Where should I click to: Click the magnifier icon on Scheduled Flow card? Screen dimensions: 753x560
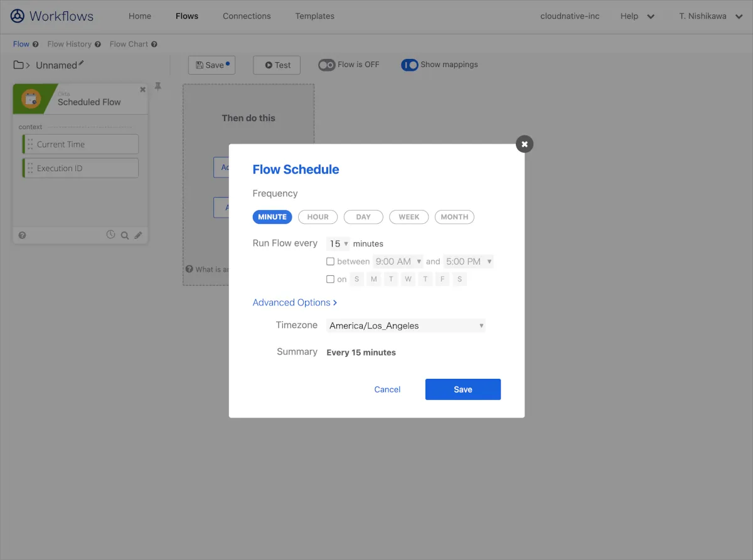pos(124,236)
